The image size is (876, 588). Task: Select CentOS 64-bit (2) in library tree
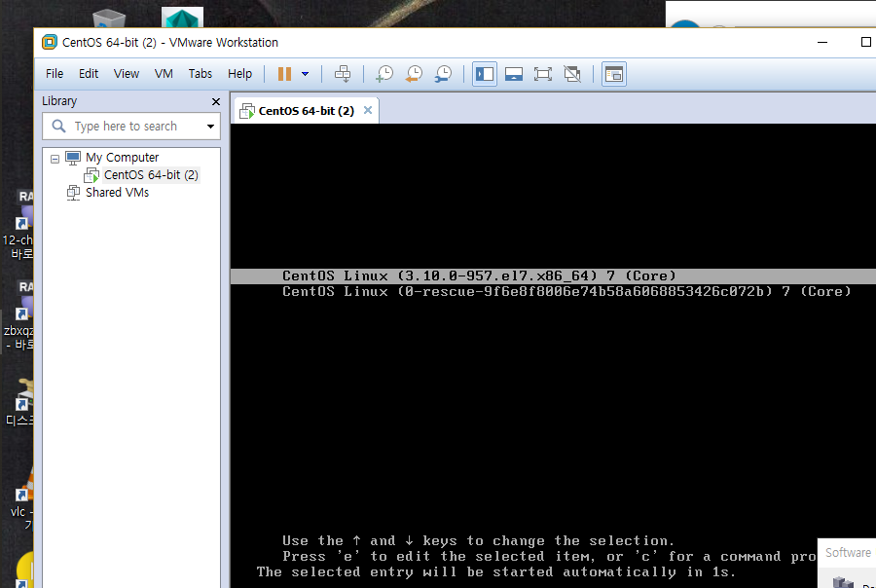[x=151, y=175]
